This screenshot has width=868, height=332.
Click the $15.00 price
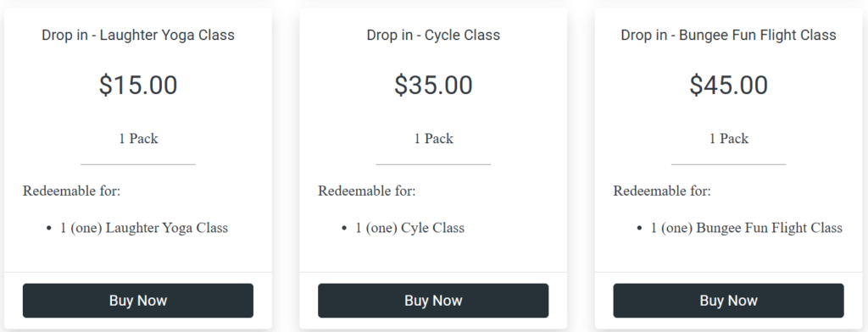click(138, 86)
